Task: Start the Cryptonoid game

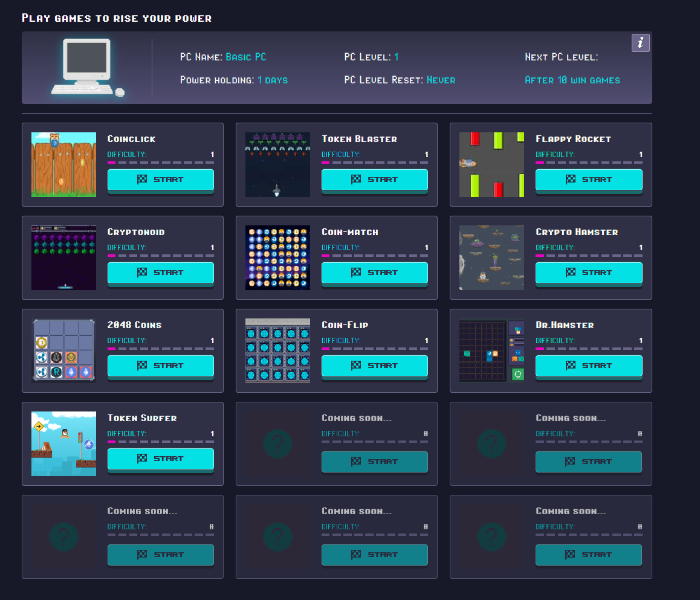Action: click(161, 273)
